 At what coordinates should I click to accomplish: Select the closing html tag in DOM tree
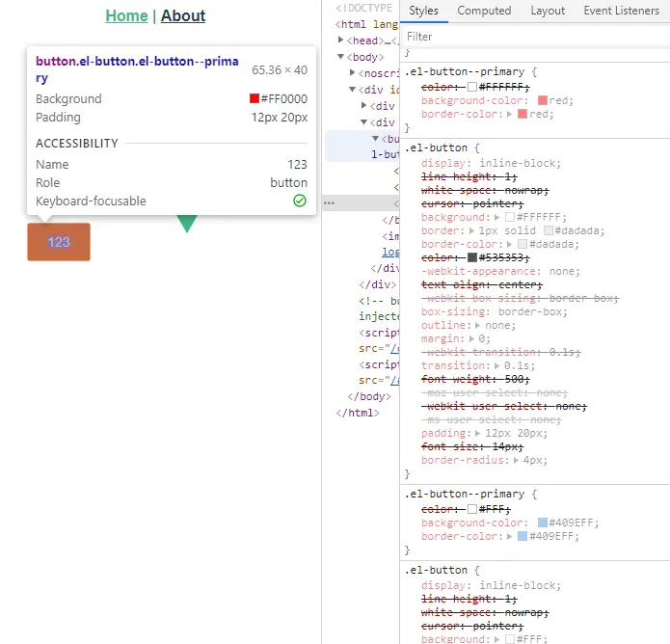pos(358,413)
